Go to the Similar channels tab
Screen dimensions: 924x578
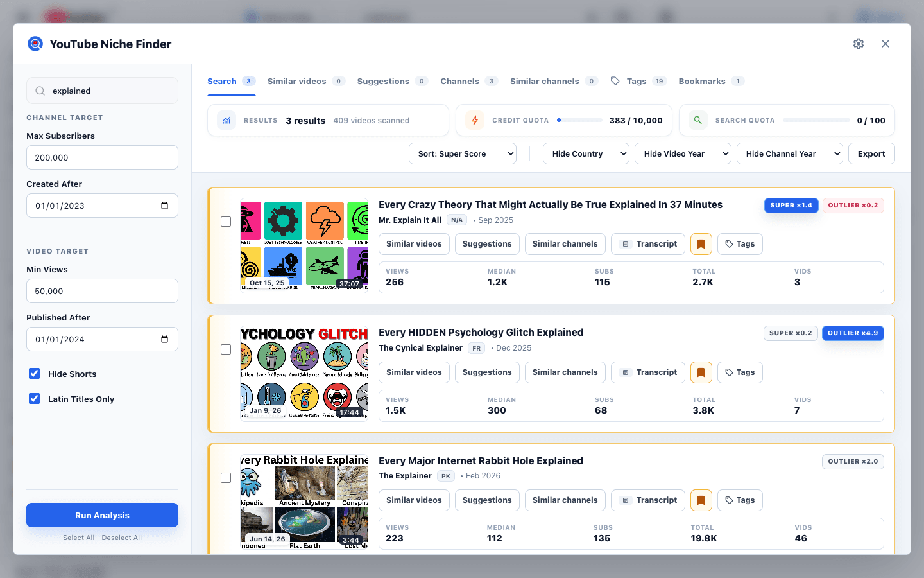point(554,81)
